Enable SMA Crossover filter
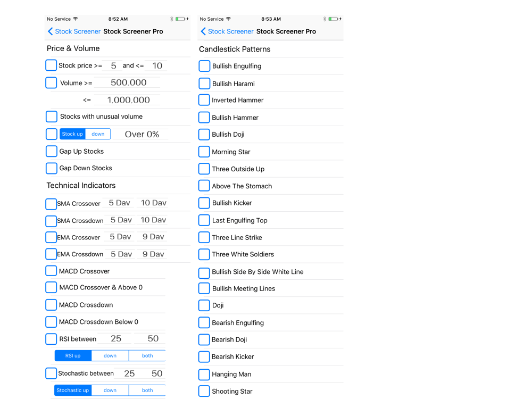The width and height of the screenshot is (532, 399). [51, 204]
